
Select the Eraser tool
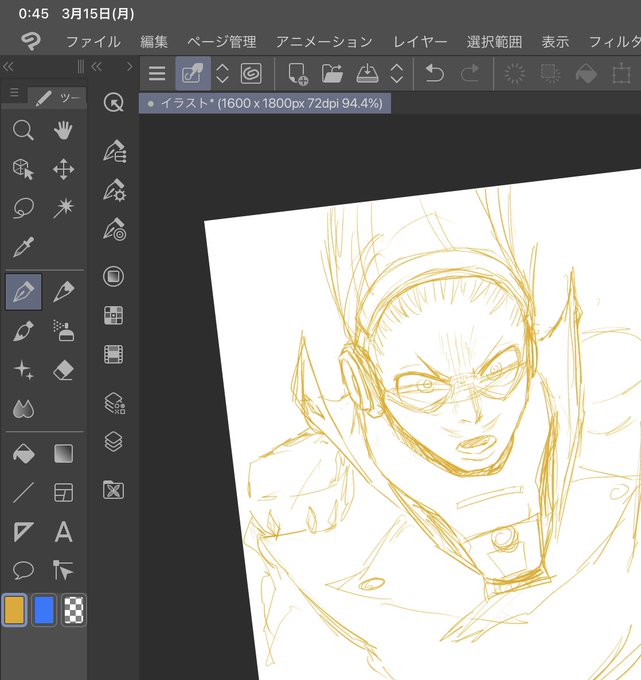(63, 371)
